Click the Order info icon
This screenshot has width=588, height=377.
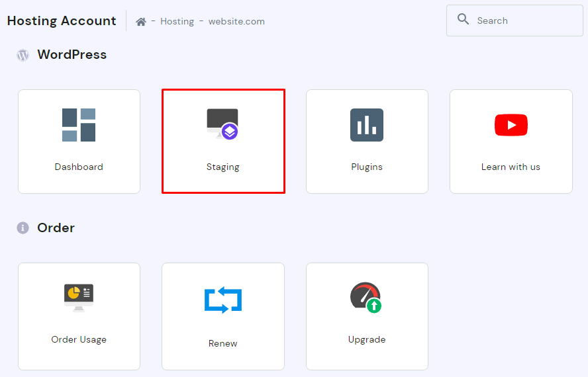(23, 228)
